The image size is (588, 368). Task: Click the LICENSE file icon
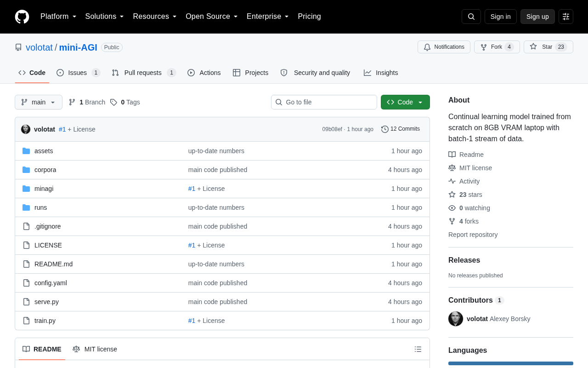pyautogui.click(x=26, y=245)
